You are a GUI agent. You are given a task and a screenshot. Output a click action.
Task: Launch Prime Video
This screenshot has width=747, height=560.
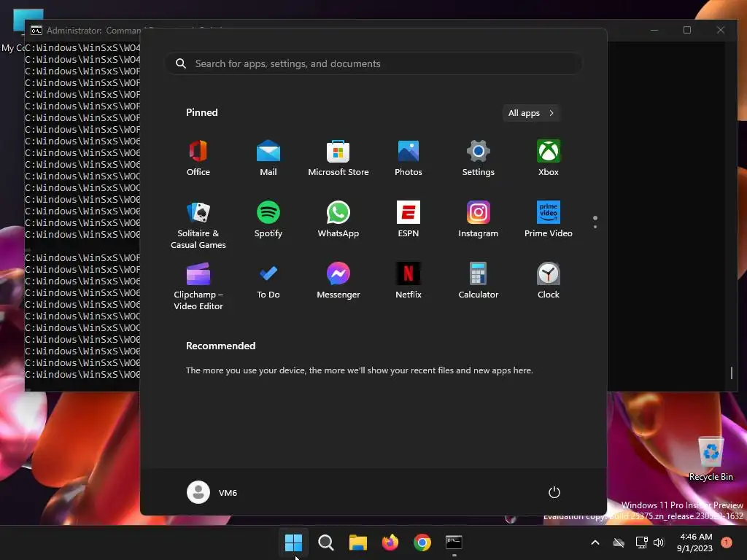point(549,220)
